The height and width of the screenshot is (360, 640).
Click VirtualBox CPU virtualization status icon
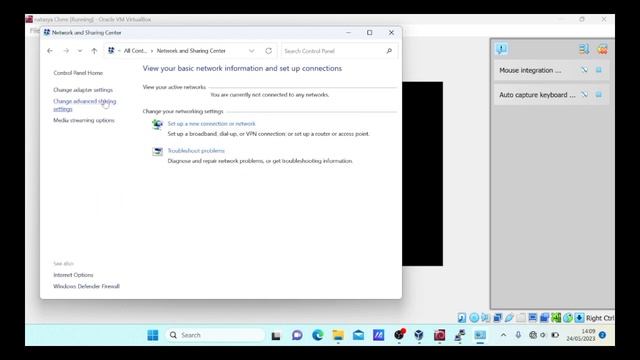[556, 318]
